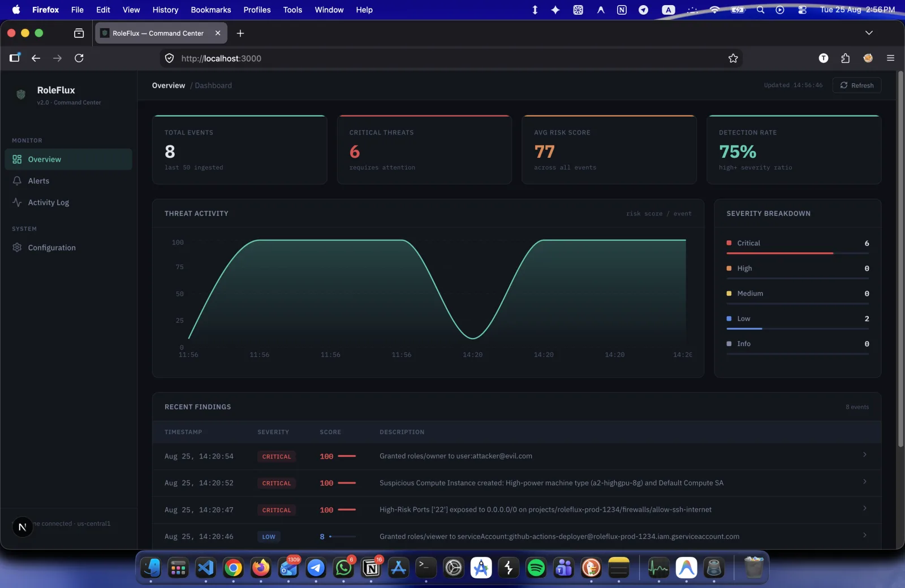Screen dimensions: 905x588
Task: Open the History menu
Action: tap(165, 10)
